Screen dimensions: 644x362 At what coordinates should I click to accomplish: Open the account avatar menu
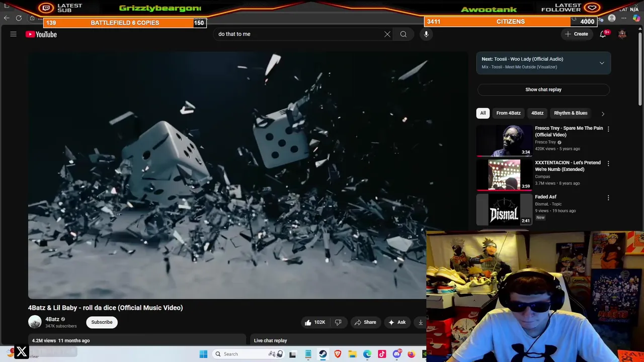click(622, 34)
